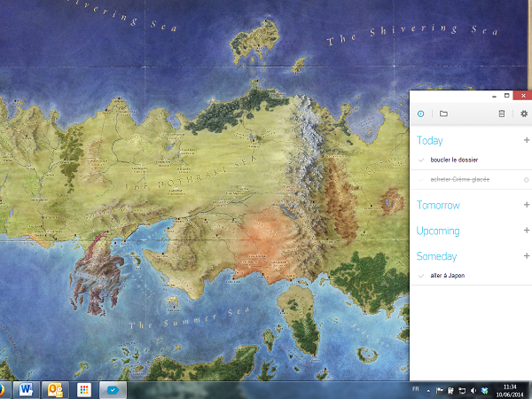Open settings gear in task app

[x=524, y=113]
